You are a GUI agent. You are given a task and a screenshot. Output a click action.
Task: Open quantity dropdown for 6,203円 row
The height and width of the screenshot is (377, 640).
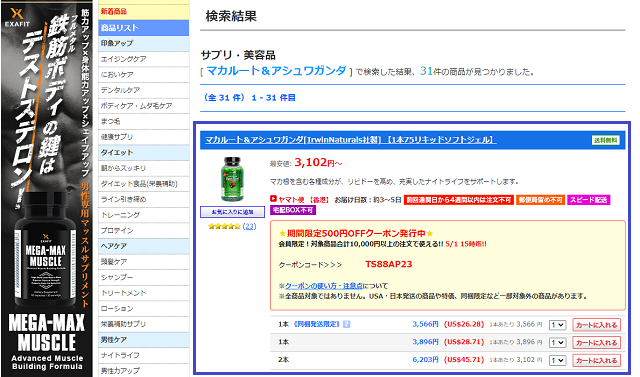click(557, 361)
